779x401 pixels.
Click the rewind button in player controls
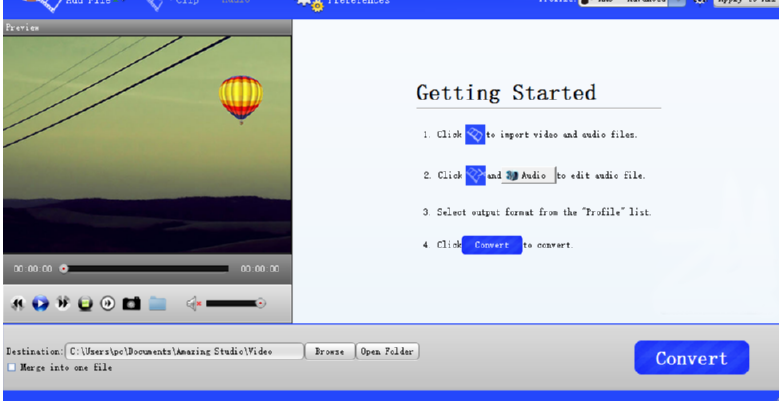[x=18, y=303]
